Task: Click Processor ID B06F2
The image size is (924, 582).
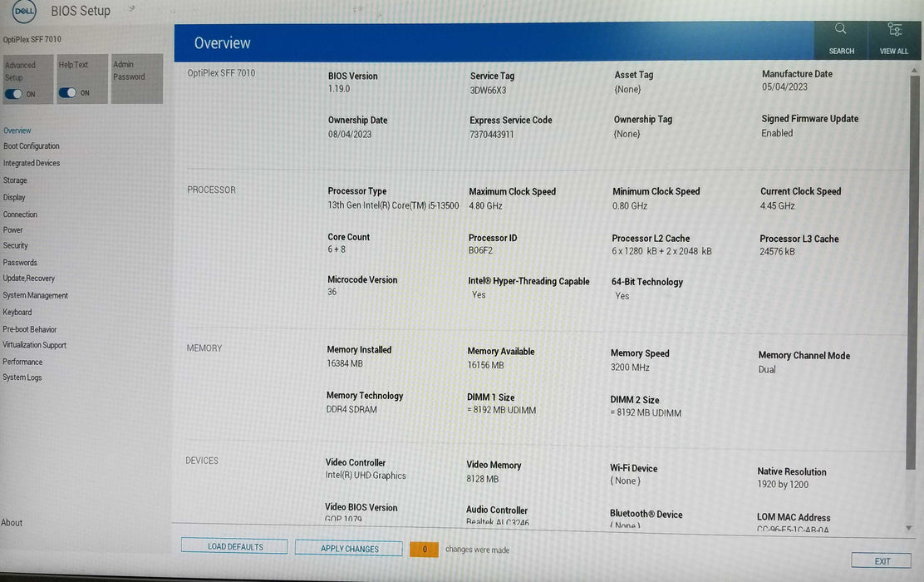Action: click(480, 250)
